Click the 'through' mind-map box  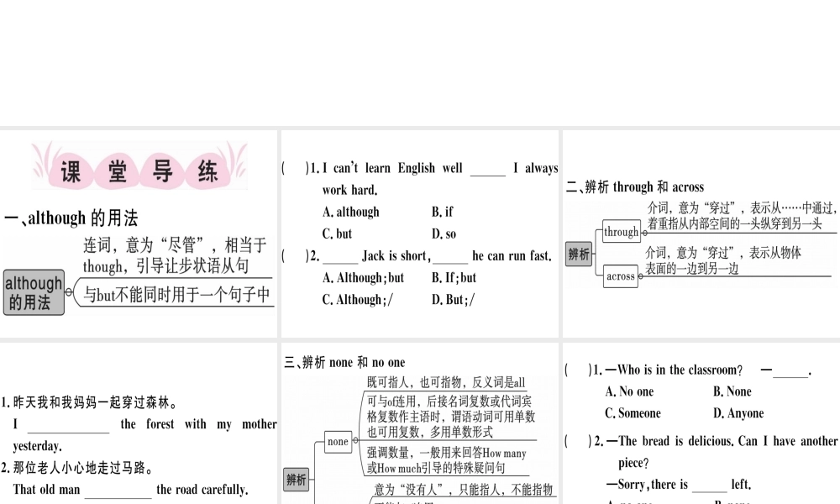(622, 231)
